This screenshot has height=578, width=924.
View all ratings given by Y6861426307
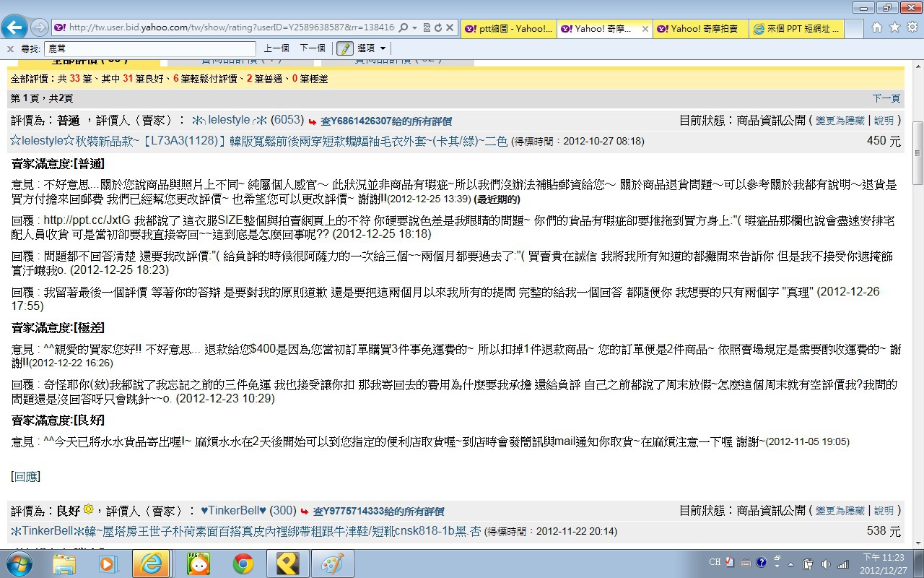(386, 121)
